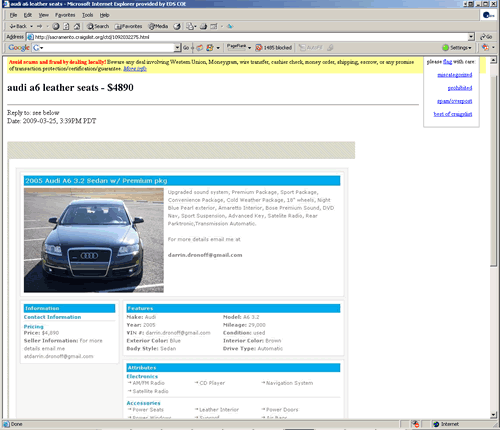Click the 'Mileage: 29,000' text
The width and height of the screenshot is (500, 432).
coord(244,325)
